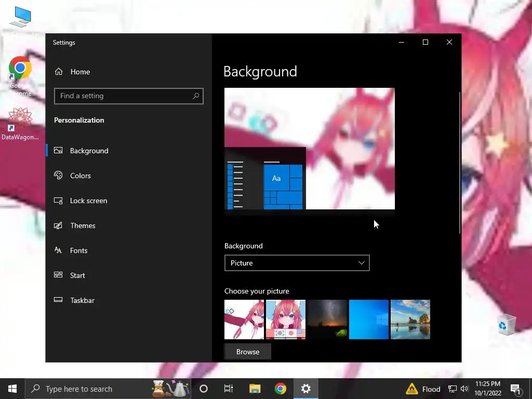Click the Find a setting search box
The height and width of the screenshot is (399, 532).
(x=129, y=96)
